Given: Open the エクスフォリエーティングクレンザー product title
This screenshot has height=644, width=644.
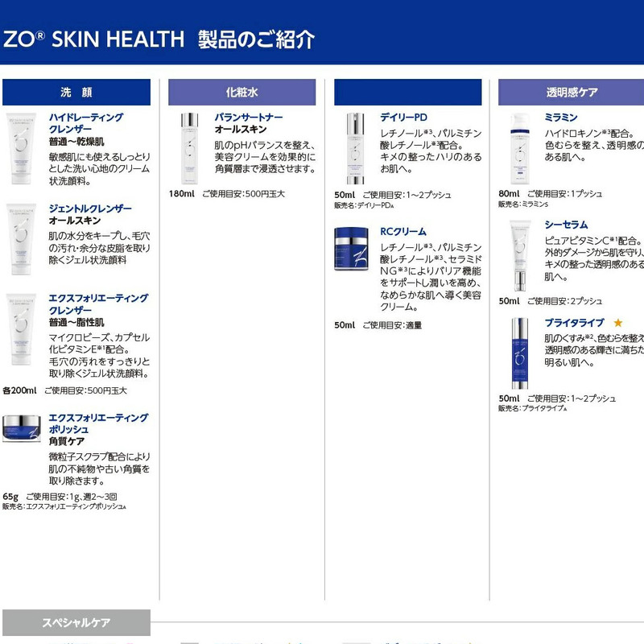Looking at the screenshot, I should [98, 304].
